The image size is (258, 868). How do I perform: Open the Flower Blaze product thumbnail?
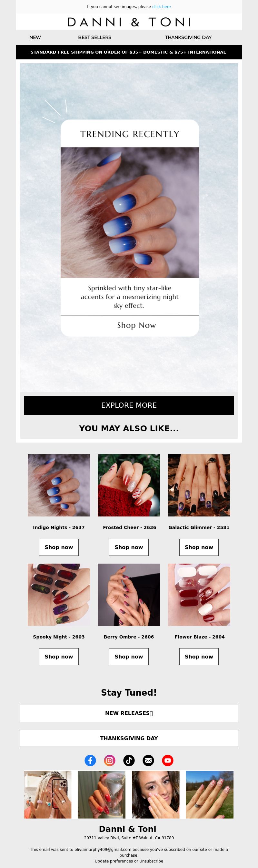[199, 595]
